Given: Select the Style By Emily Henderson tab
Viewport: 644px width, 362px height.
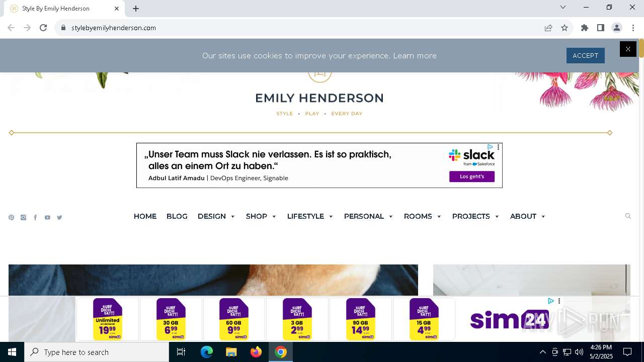Looking at the screenshot, I should pyautogui.click(x=65, y=9).
